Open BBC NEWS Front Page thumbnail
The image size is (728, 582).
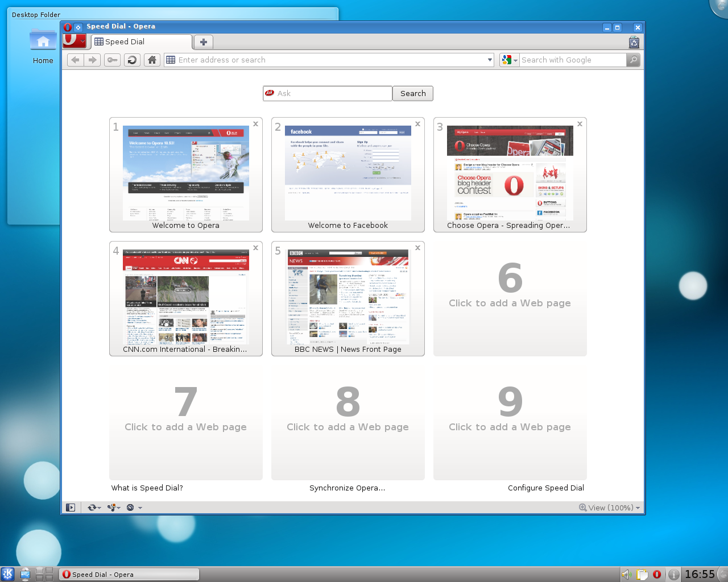point(348,297)
